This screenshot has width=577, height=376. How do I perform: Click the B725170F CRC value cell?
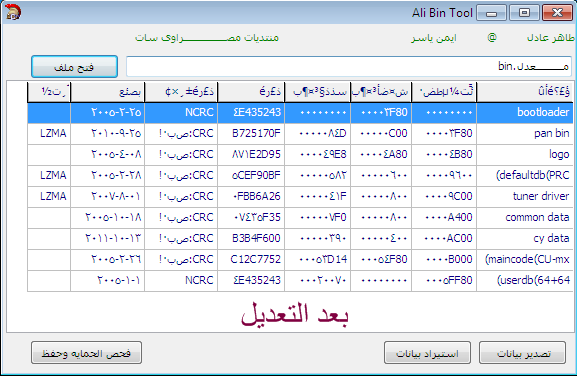click(251, 133)
